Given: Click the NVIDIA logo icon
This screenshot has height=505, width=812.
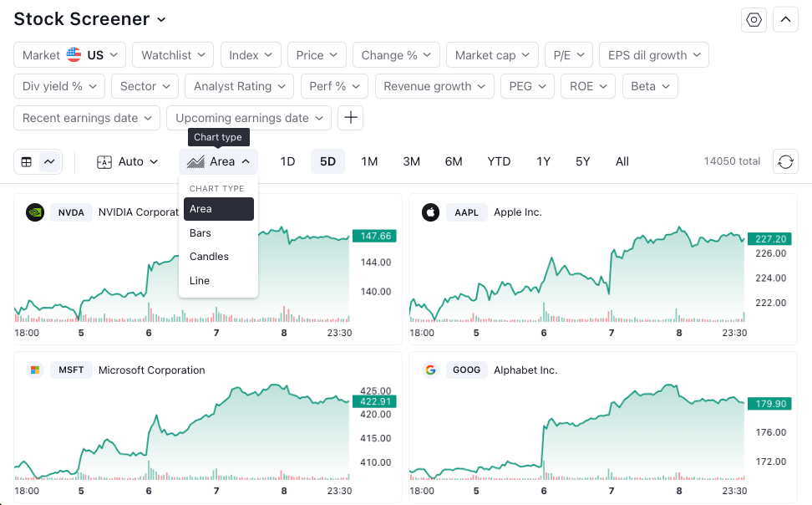Looking at the screenshot, I should pos(35,212).
